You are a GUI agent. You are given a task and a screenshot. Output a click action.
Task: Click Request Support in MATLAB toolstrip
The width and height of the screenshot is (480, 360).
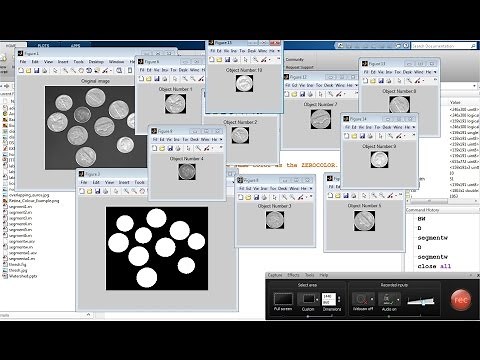[x=300, y=67]
